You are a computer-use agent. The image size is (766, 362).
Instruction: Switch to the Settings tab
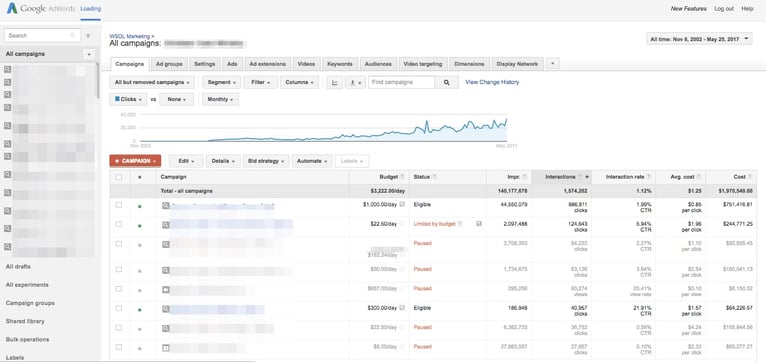coord(204,64)
